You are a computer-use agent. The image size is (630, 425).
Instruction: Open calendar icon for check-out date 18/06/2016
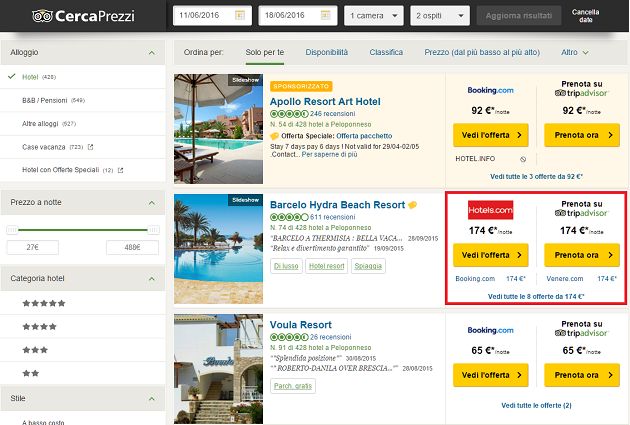pyautogui.click(x=325, y=15)
